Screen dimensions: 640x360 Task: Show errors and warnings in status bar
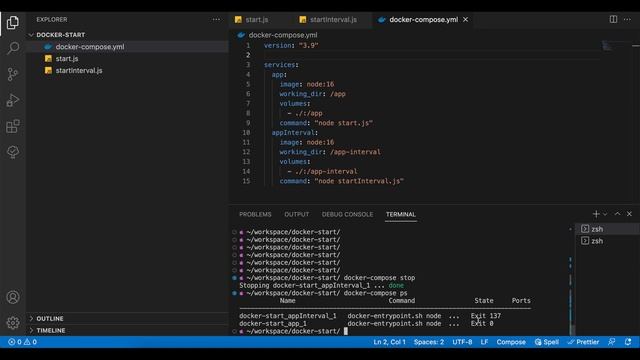(x=22, y=342)
